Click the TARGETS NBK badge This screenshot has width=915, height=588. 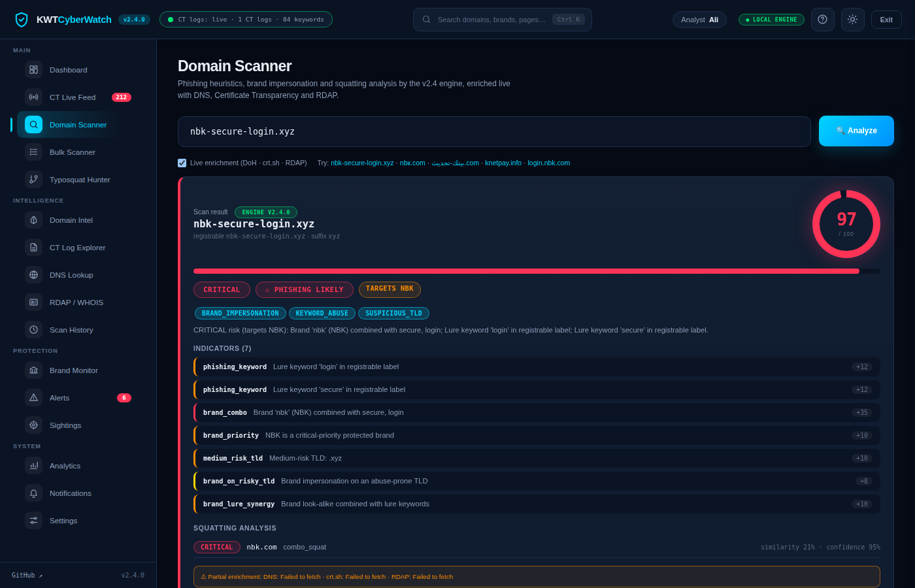coord(390,289)
